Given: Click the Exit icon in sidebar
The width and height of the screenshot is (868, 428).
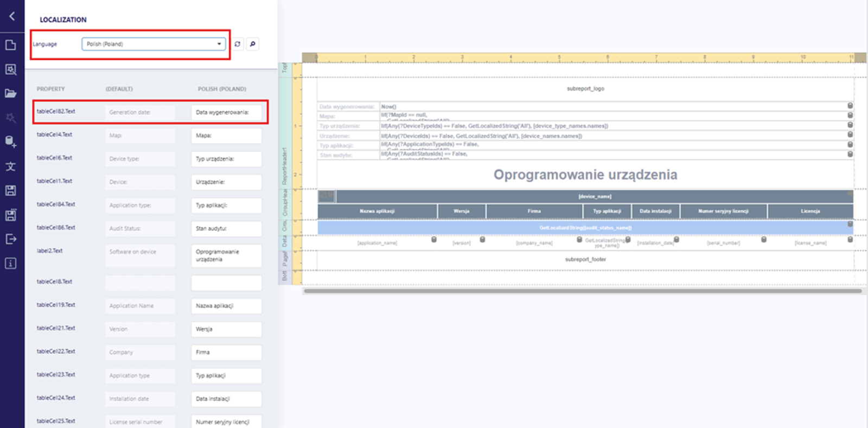Looking at the screenshot, I should pyautogui.click(x=11, y=239).
